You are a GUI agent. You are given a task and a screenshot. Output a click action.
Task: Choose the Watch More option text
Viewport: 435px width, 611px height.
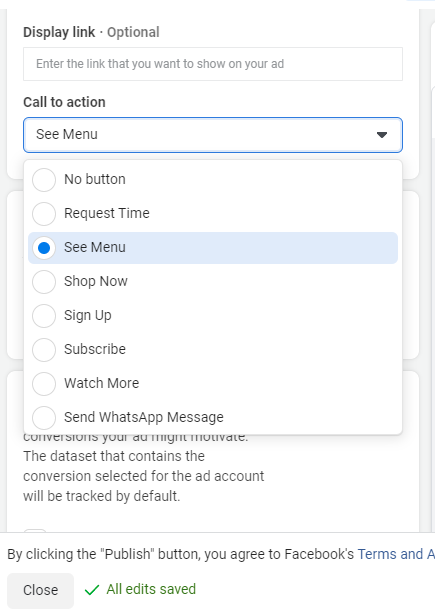point(102,383)
